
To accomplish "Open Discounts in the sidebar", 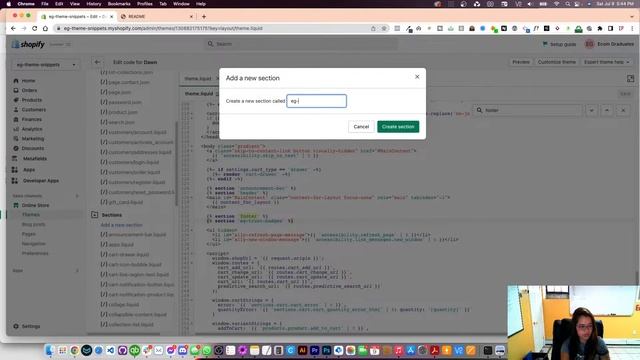I will [x=33, y=149].
